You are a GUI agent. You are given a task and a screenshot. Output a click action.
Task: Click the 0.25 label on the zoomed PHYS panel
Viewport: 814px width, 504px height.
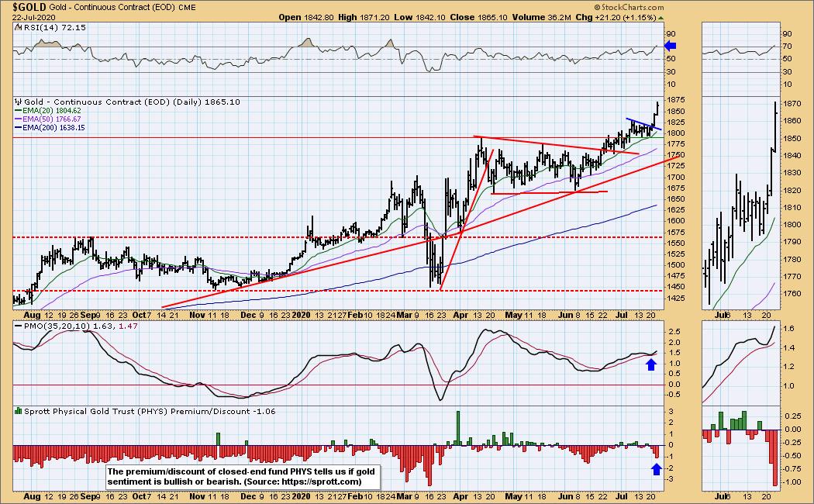793,416
